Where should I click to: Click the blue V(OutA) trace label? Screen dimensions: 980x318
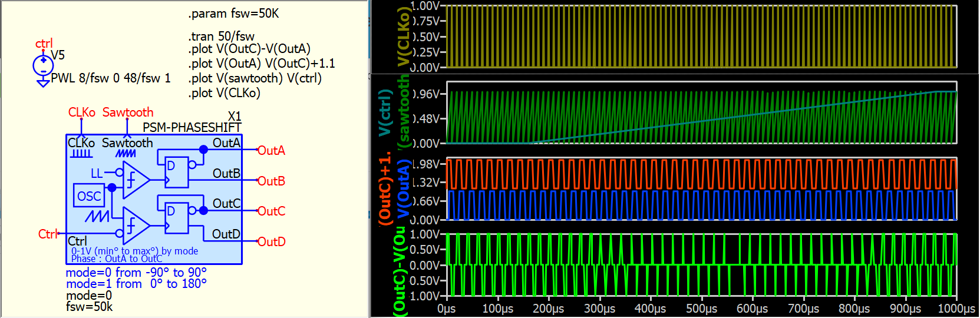tap(403, 192)
